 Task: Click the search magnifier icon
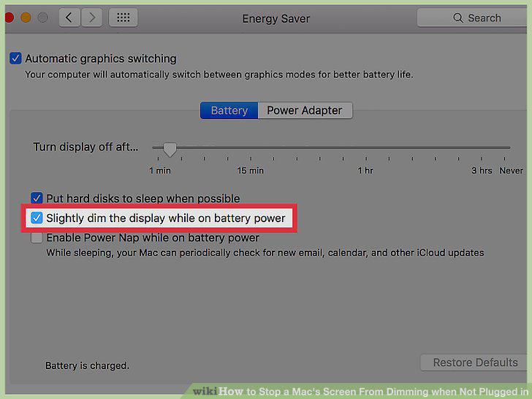pos(458,18)
